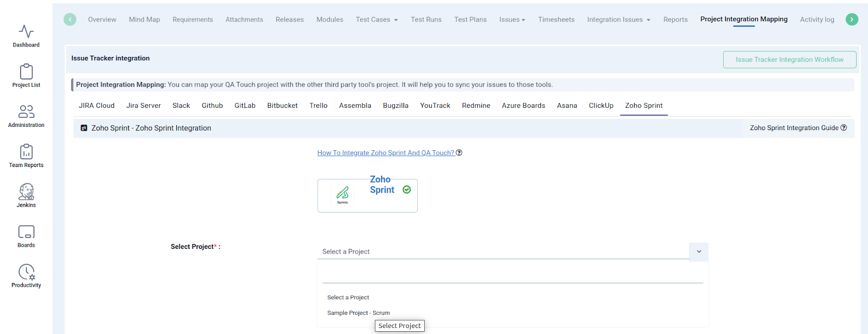Open Team Reports sidebar icon
The image size is (868, 334).
[x=26, y=156]
